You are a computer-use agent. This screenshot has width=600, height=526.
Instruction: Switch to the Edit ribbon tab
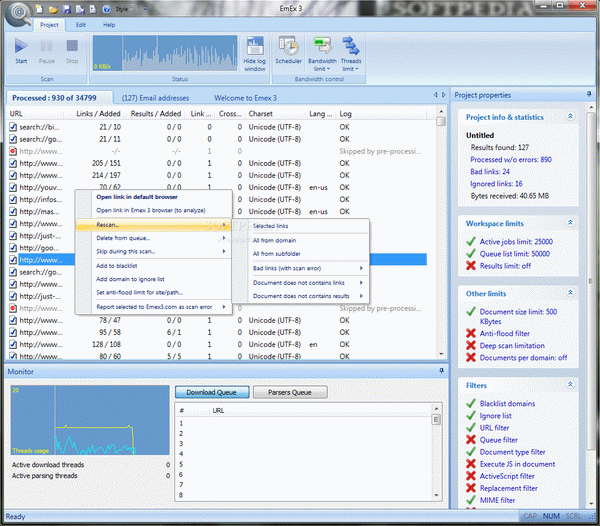(x=80, y=23)
